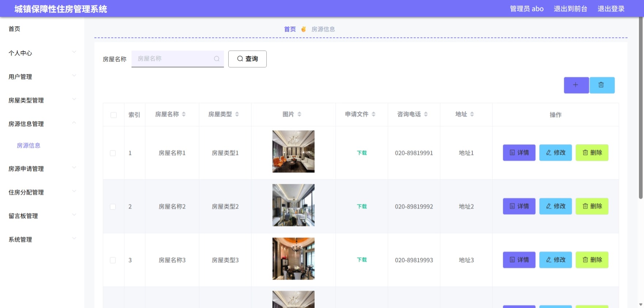The image size is (644, 308).
Task: Click the 查询 search button
Action: pos(247,59)
